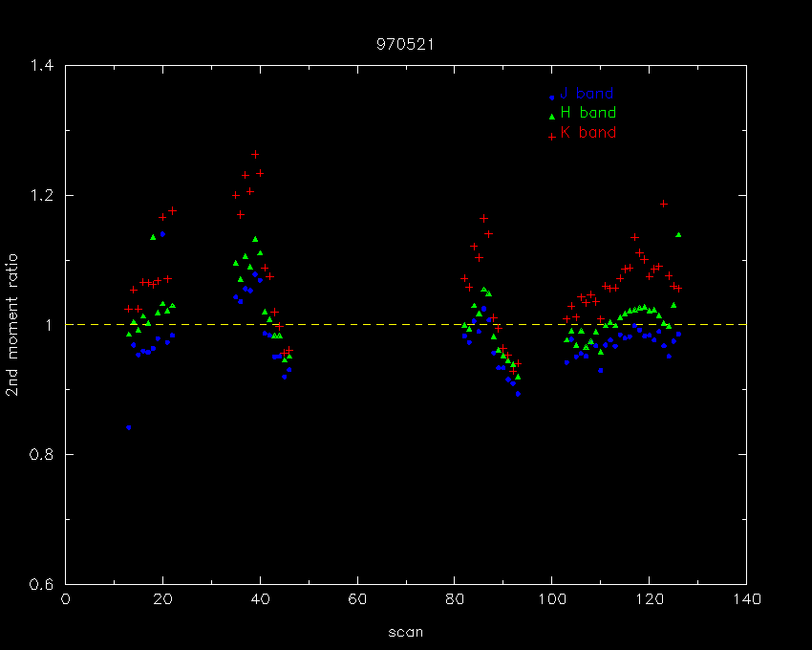This screenshot has width=812, height=650.
Task: Click the K band legend label
Action: (x=588, y=132)
